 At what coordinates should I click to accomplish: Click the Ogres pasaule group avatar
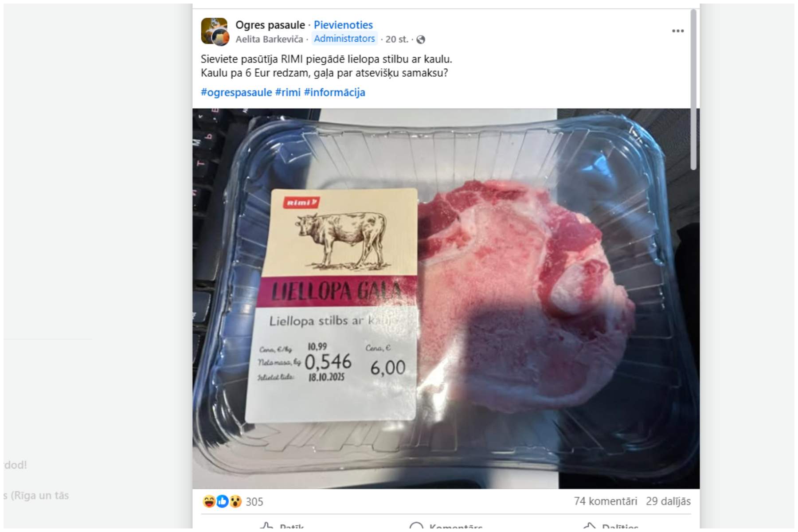pos(215,31)
